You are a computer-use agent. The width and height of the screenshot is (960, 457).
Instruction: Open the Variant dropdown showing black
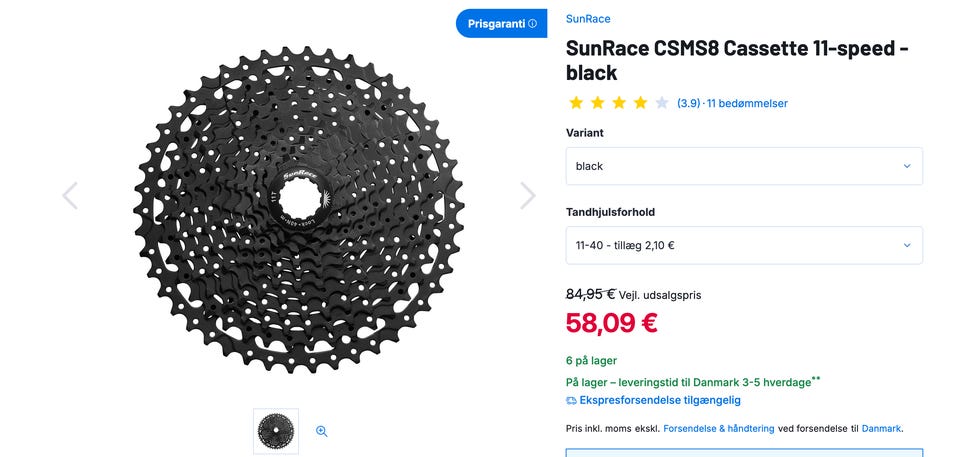tap(744, 166)
